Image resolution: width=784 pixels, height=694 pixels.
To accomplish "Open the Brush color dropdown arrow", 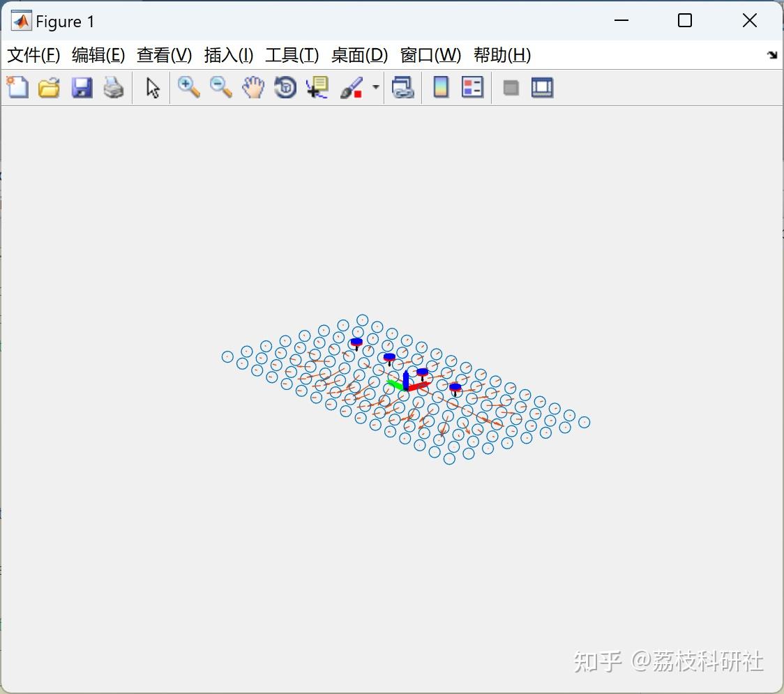I will point(376,87).
